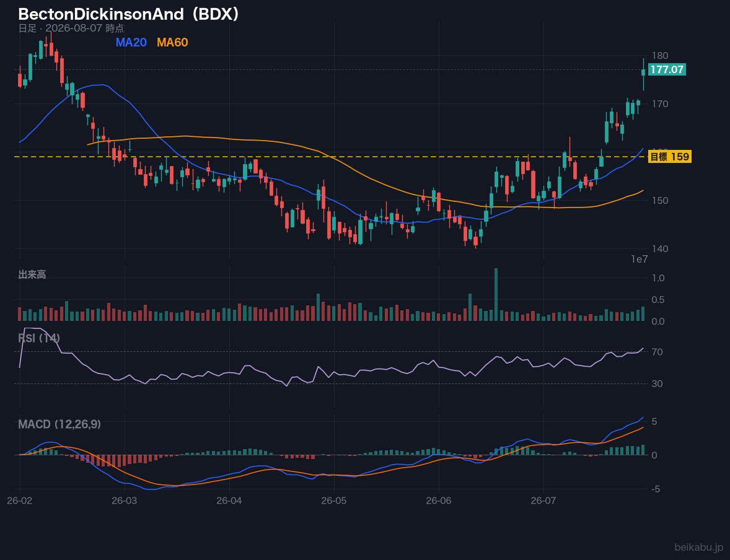Click the 1e7 volume scale label

640,260
